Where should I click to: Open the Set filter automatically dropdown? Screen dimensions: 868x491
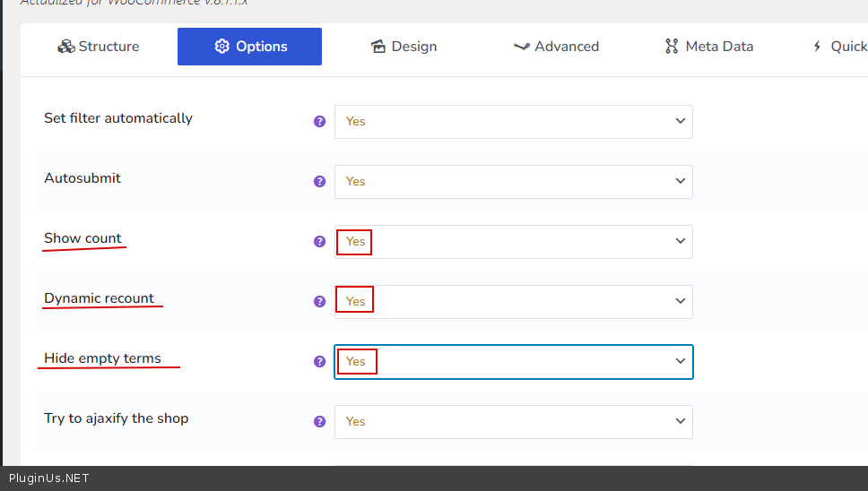pos(513,121)
